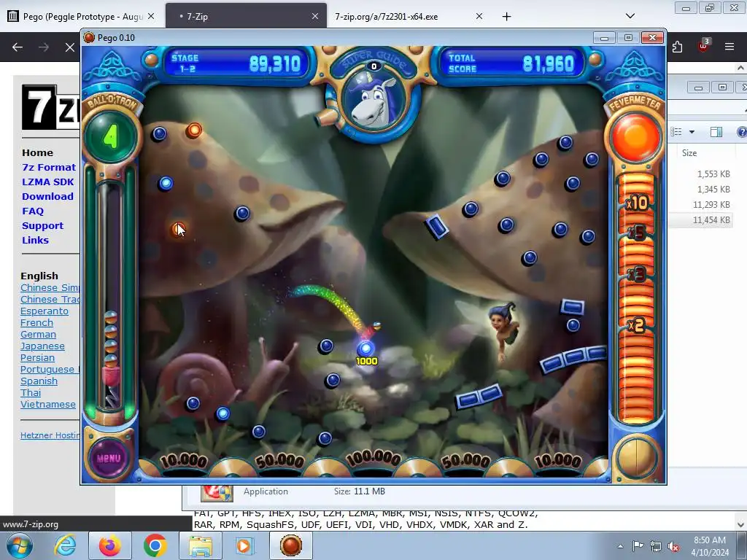The height and width of the screenshot is (560, 747).
Task: Click the Size column header in Explorer
Action: [x=689, y=153]
